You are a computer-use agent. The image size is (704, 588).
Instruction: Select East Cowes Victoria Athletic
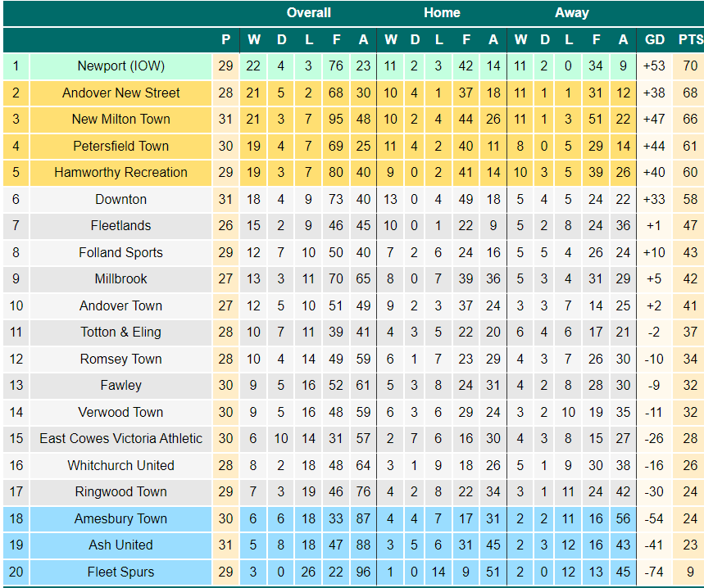pyautogui.click(x=120, y=438)
